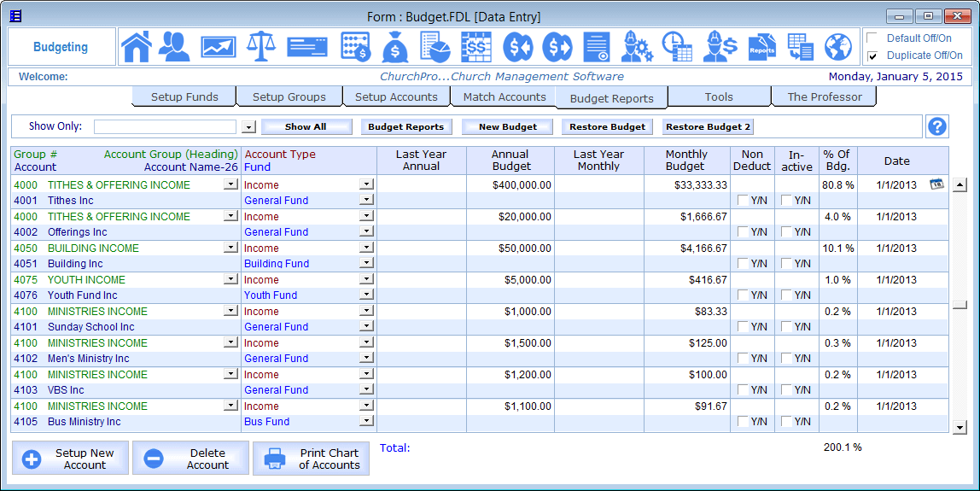Click the certificate document icon

597,47
